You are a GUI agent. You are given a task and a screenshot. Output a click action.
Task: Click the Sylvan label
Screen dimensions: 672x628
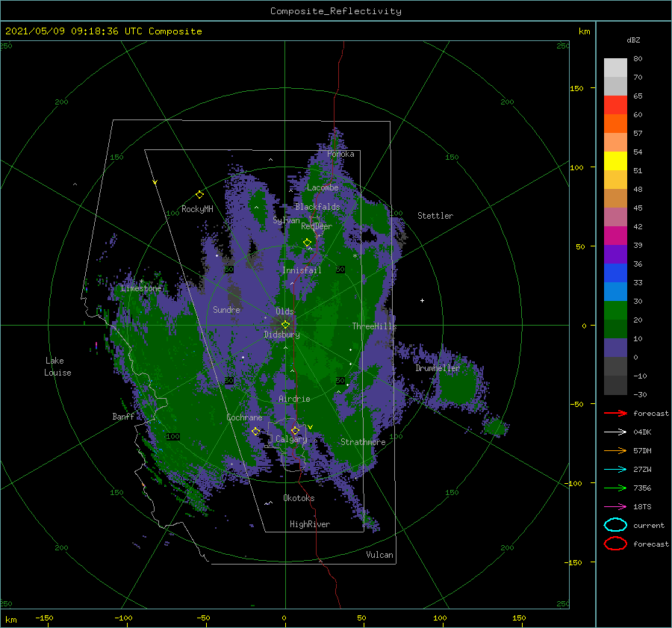tap(286, 220)
